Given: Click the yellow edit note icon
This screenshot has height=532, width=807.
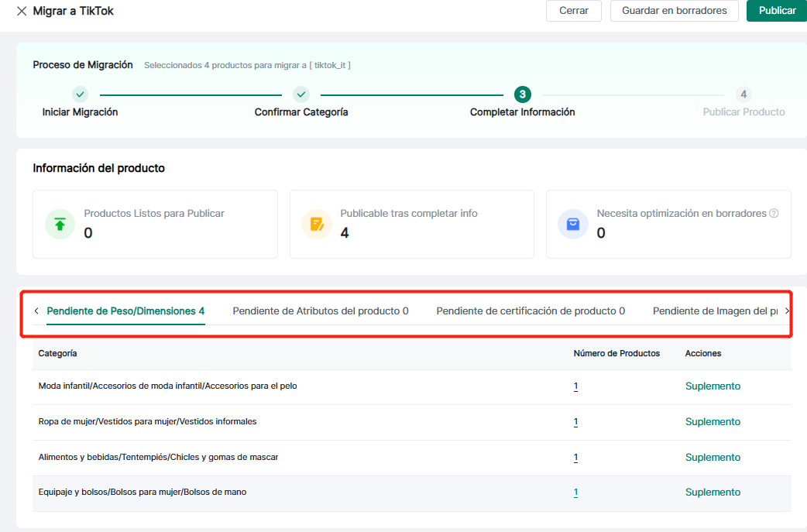Looking at the screenshot, I should [316, 224].
